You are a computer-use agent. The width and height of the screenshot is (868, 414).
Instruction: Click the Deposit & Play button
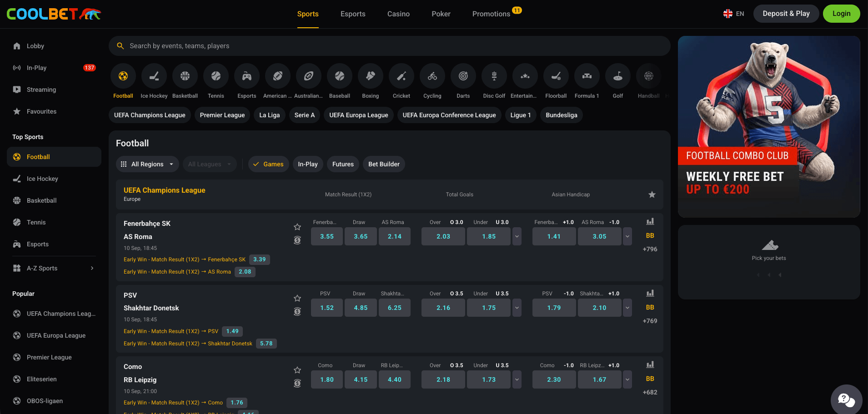tap(786, 14)
